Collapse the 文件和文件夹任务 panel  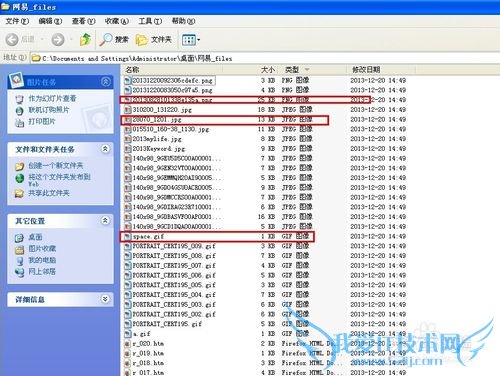pyautogui.click(x=105, y=149)
